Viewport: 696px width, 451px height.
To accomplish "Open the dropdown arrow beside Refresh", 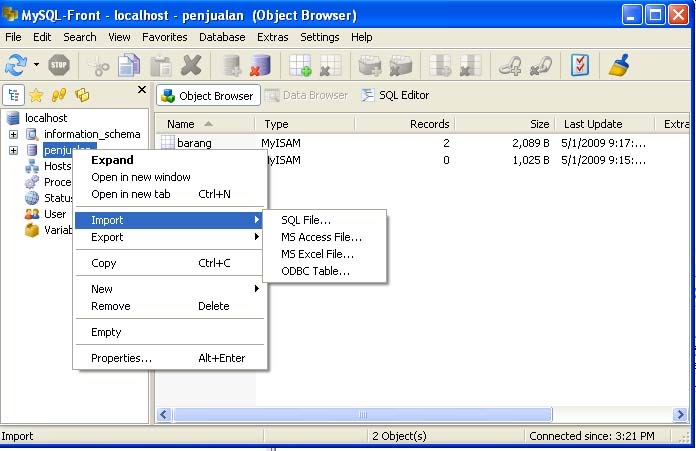I will tap(36, 65).
